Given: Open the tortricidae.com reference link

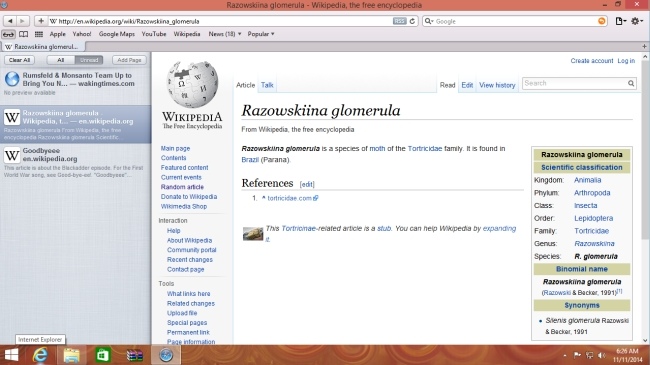Looking at the screenshot, I should pyautogui.click(x=289, y=198).
